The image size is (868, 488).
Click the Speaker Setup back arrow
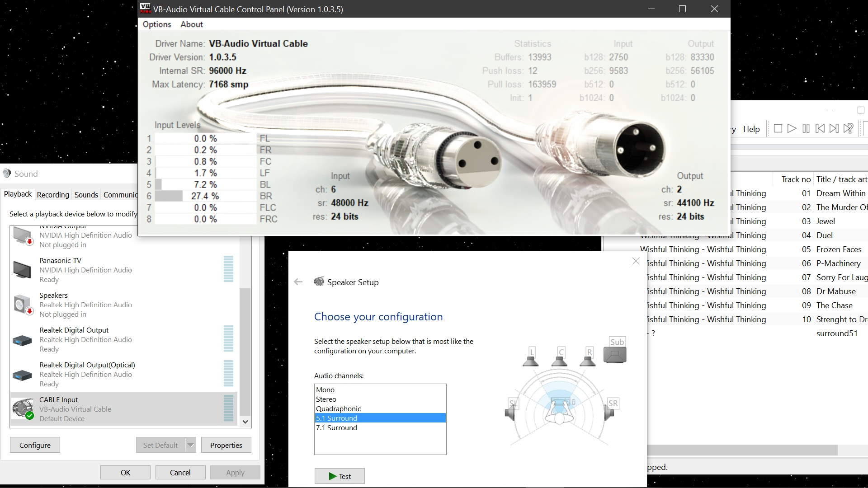pyautogui.click(x=298, y=282)
